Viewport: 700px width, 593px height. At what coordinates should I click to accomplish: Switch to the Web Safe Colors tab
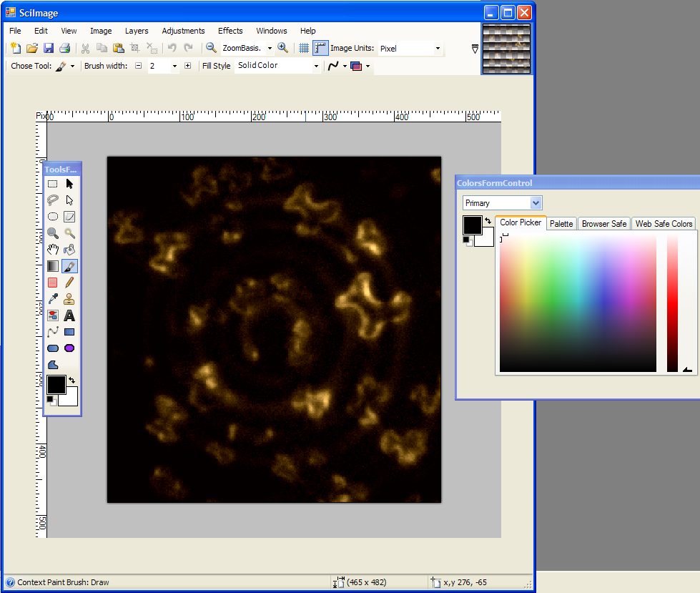point(664,224)
